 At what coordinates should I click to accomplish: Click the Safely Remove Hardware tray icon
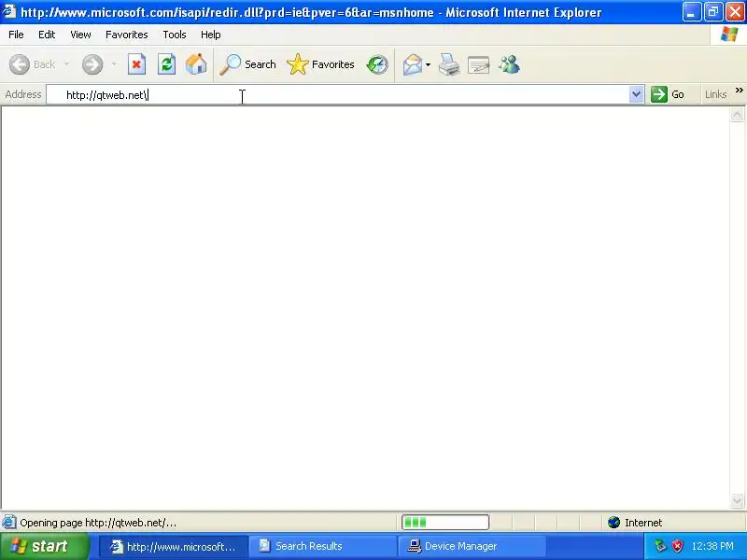pos(660,546)
